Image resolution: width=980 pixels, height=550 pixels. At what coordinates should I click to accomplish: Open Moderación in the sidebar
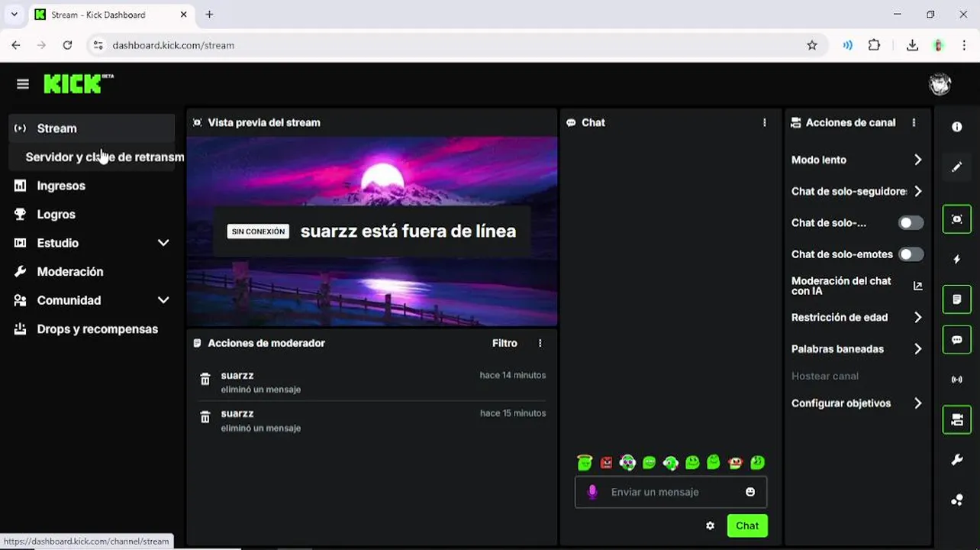click(92, 272)
